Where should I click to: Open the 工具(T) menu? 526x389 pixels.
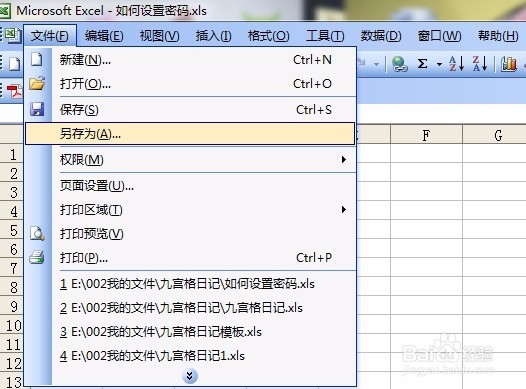(325, 36)
